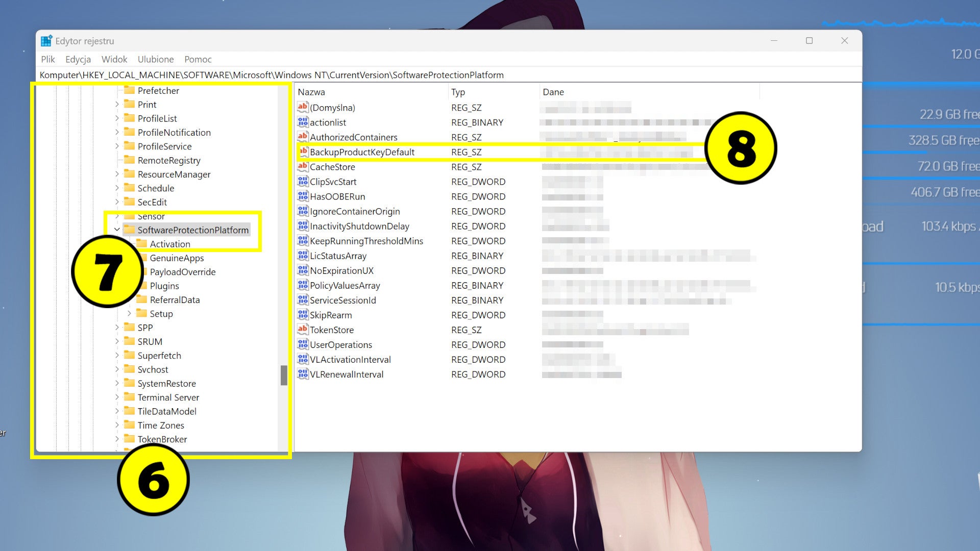Click the Activation subfolder icon
This screenshot has width=980, height=551.
point(141,244)
